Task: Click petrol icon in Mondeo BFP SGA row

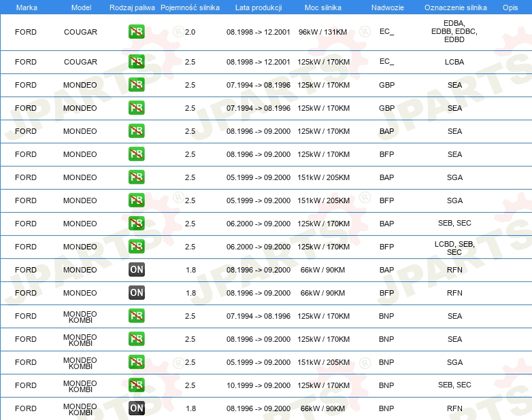Action: click(136, 200)
